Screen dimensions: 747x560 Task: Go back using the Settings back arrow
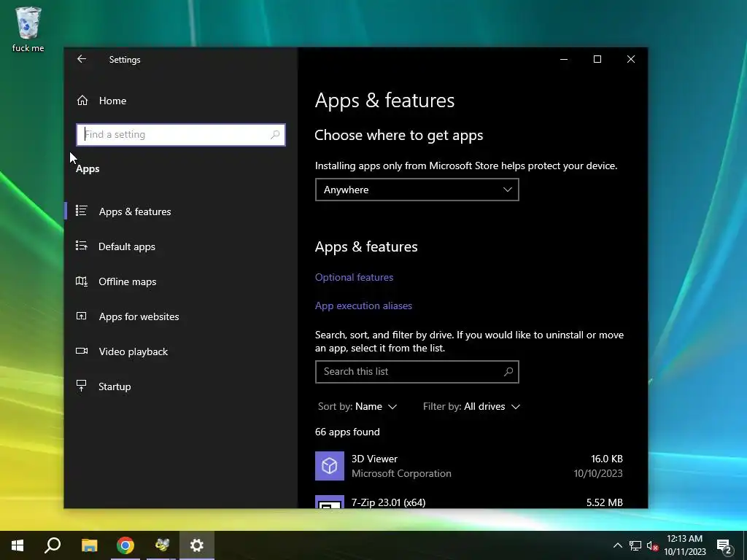click(82, 59)
